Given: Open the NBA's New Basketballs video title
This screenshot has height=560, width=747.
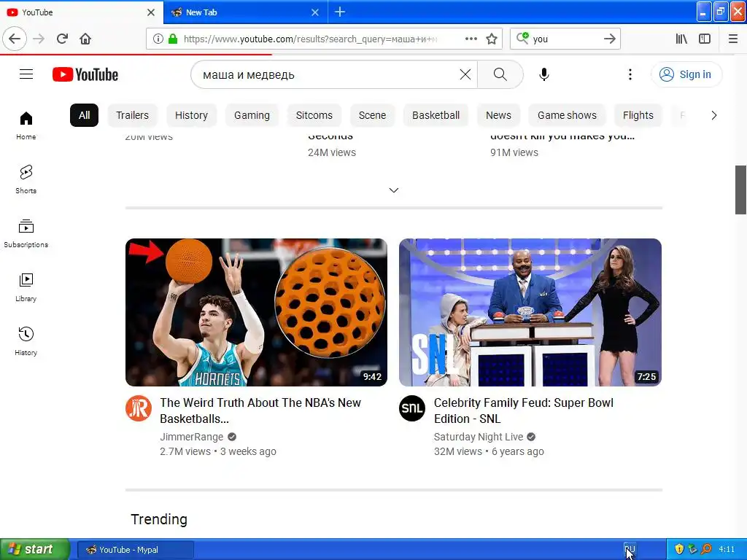Looking at the screenshot, I should tap(260, 411).
